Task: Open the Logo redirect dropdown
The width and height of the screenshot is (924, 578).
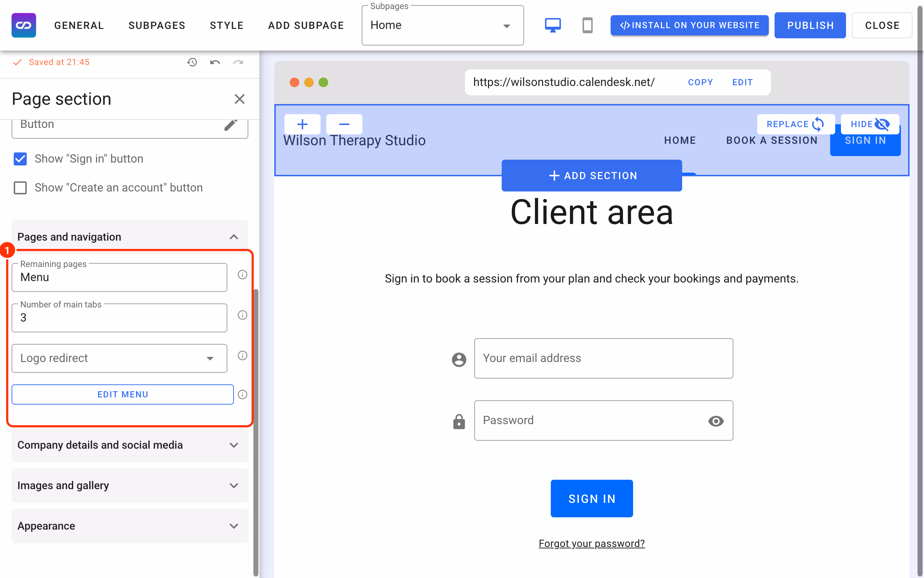Action: click(119, 358)
